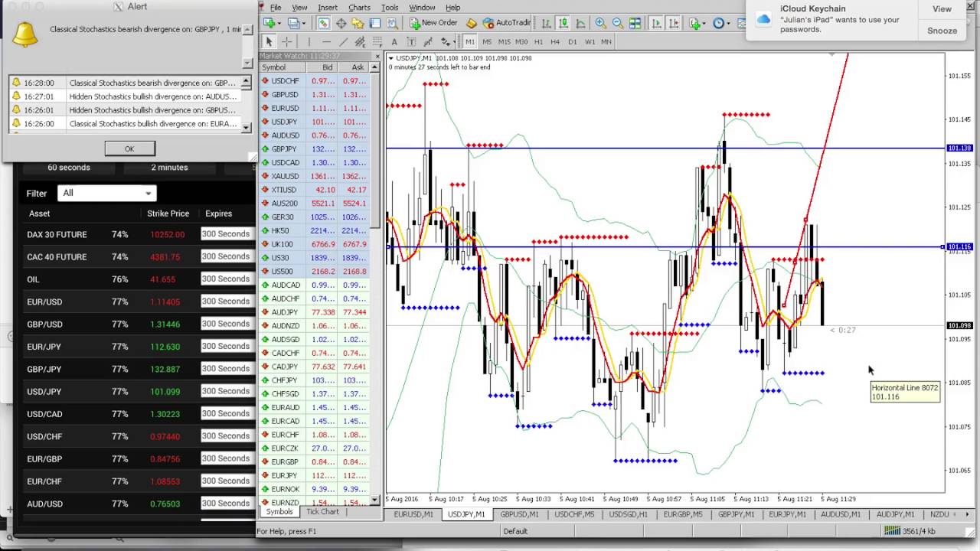Select the vertical line drawing tool

tap(309, 41)
